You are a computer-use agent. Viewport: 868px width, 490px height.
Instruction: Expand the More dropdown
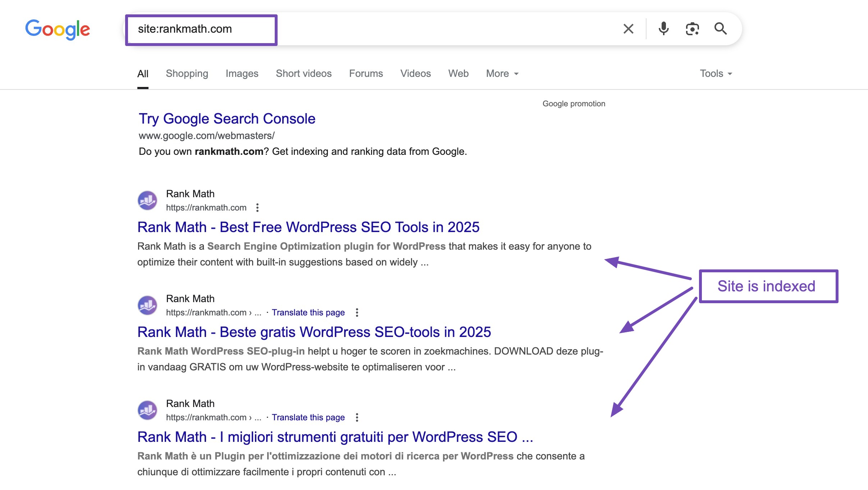tap(502, 74)
